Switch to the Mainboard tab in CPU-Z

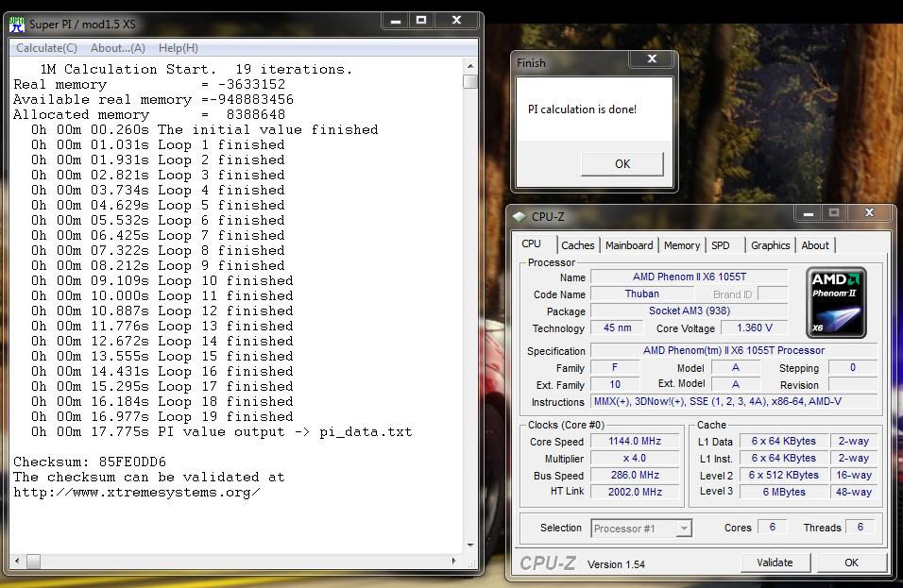tap(629, 245)
